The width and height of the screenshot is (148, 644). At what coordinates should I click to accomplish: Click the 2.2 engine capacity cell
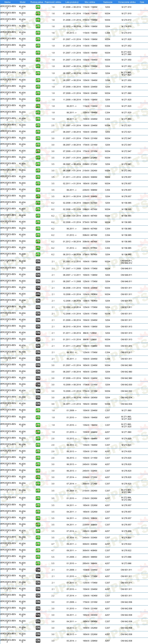pyautogui.click(x=53, y=595)
